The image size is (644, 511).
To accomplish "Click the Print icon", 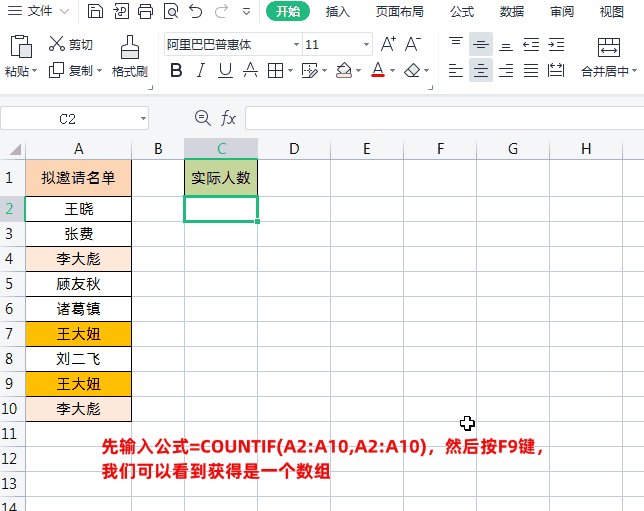I will [145, 12].
